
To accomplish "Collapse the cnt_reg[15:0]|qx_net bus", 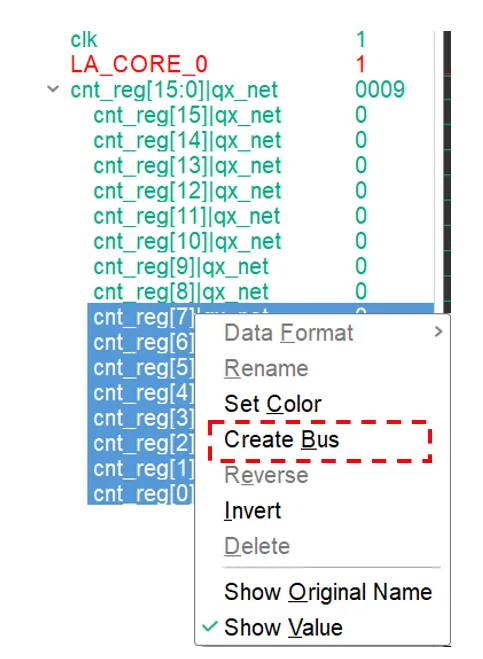I will tap(53, 89).
